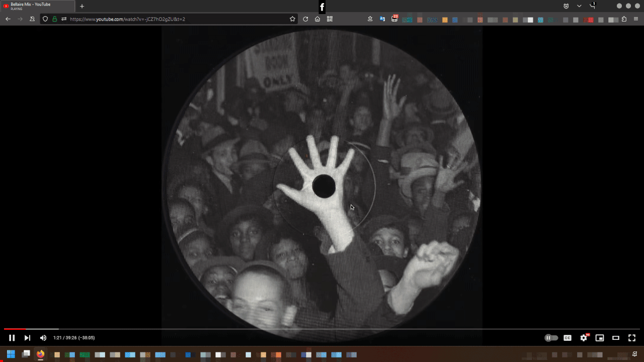644x362 pixels.
Task: Enter fullscreen mode
Action: [632, 338]
